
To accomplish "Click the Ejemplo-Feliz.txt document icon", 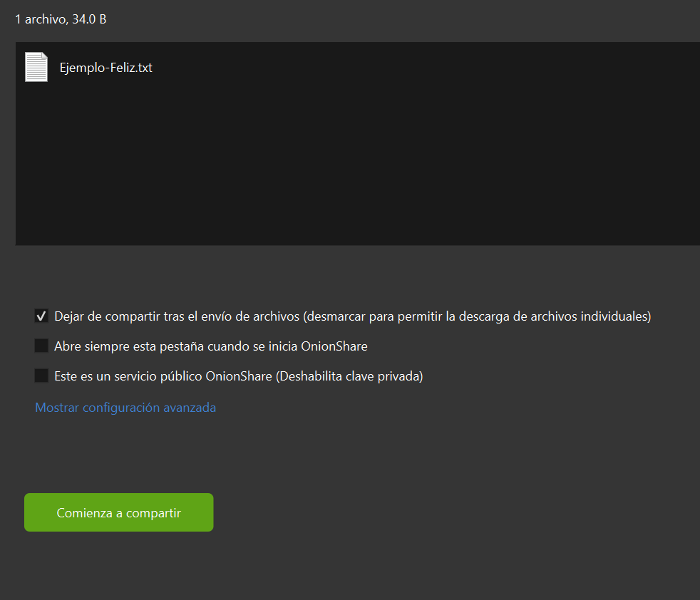I will (x=36, y=68).
